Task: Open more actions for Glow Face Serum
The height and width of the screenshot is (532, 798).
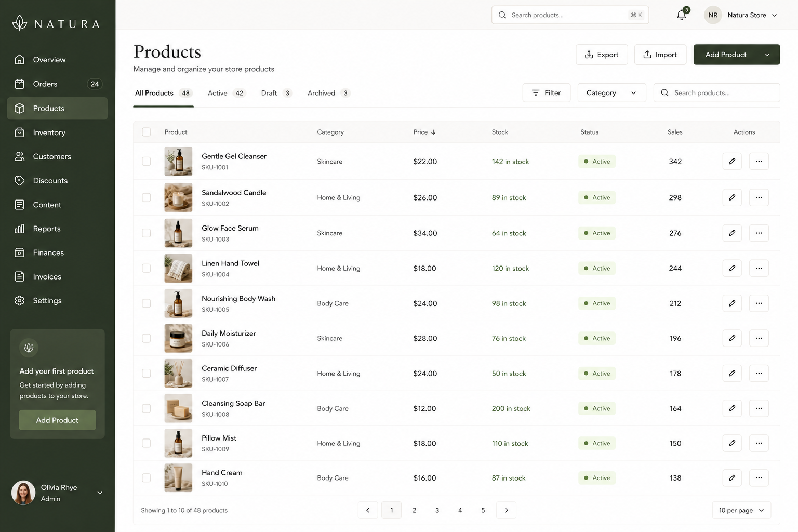Action: click(759, 233)
